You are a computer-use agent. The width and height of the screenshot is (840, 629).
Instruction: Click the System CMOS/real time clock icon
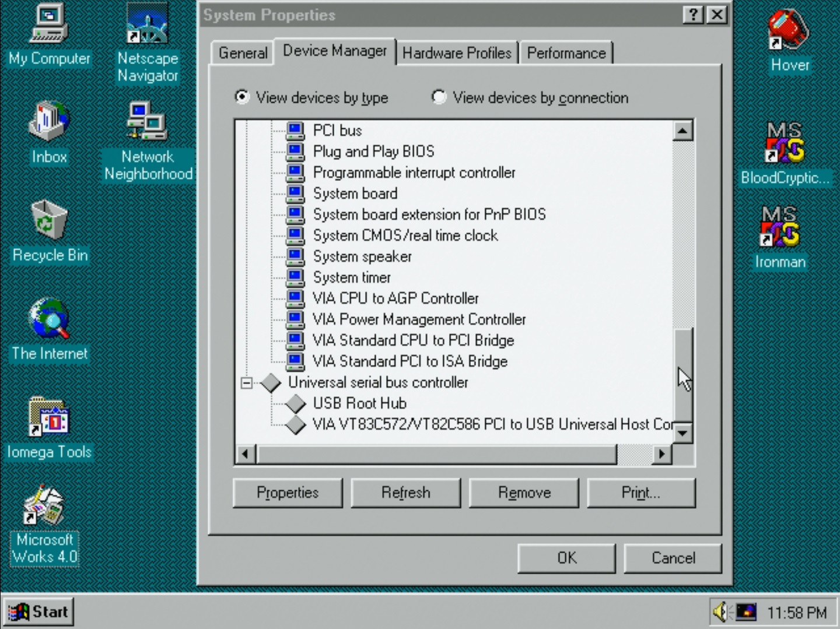[296, 236]
